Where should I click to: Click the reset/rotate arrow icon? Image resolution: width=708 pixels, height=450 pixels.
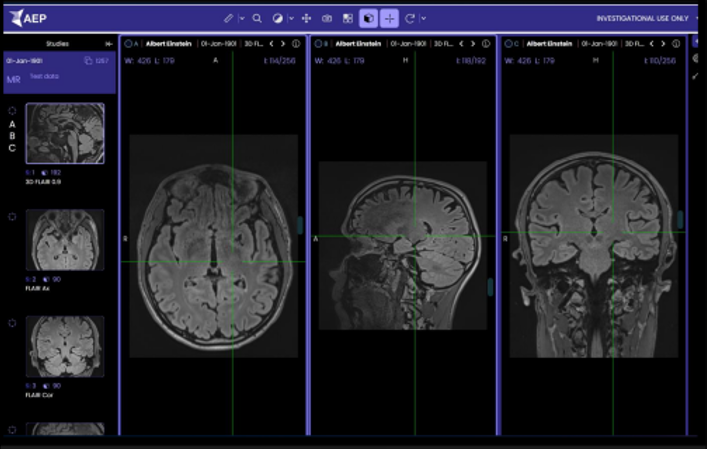click(x=411, y=18)
